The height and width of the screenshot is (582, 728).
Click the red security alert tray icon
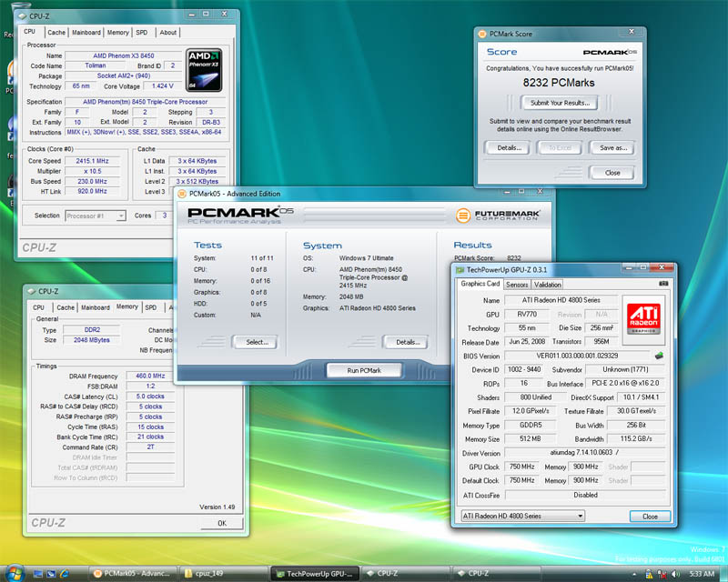pyautogui.click(x=662, y=575)
